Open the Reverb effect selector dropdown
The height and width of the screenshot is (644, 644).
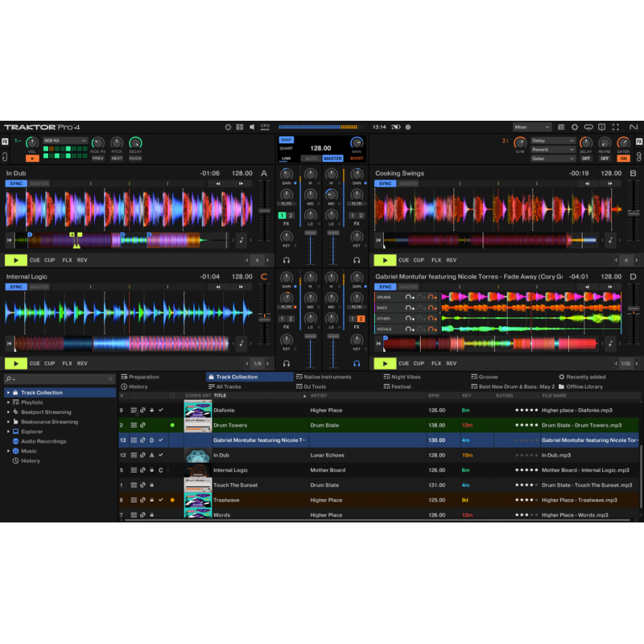tap(553, 150)
